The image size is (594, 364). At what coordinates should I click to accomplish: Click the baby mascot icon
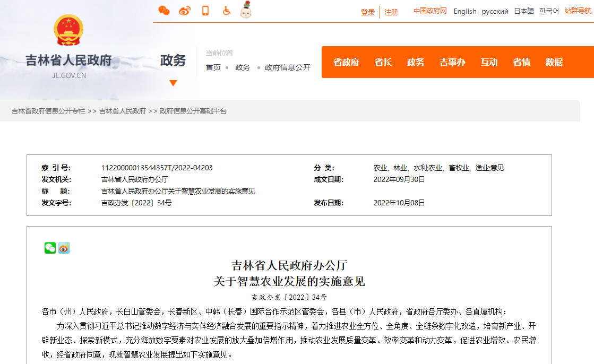245,10
